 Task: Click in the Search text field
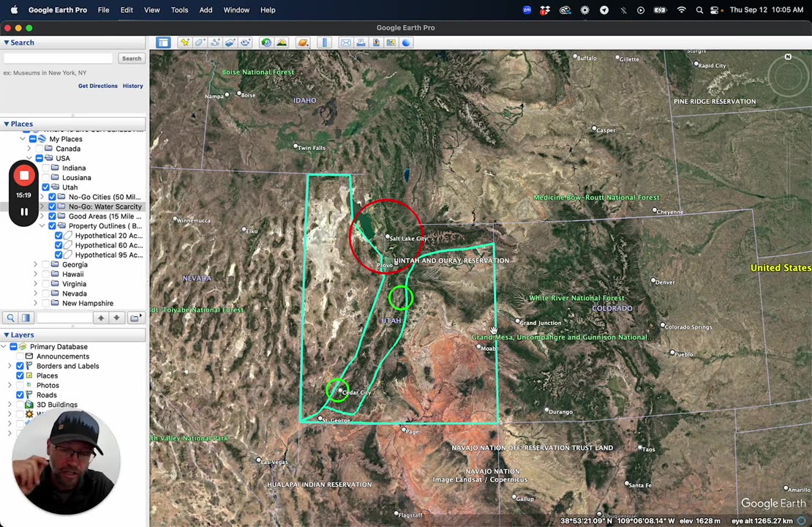tap(58, 59)
